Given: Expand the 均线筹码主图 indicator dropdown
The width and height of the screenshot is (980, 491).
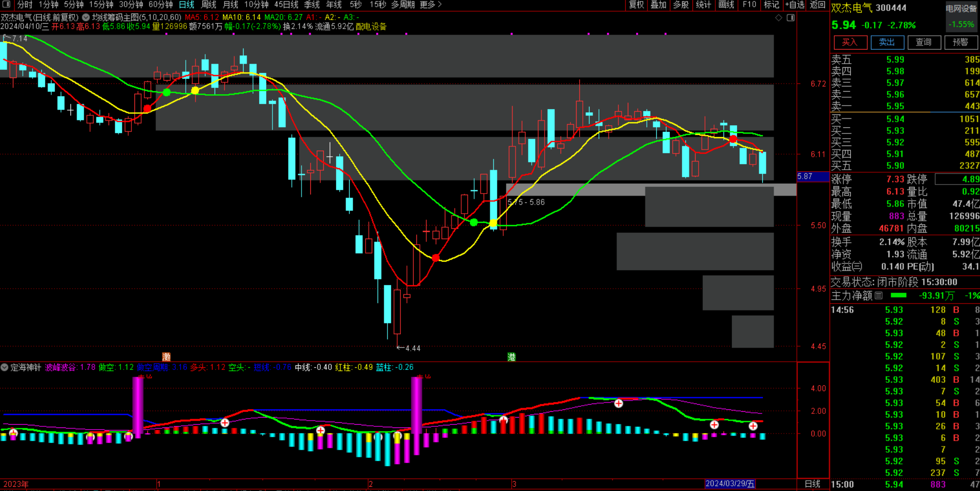Looking at the screenshot, I should [86, 18].
